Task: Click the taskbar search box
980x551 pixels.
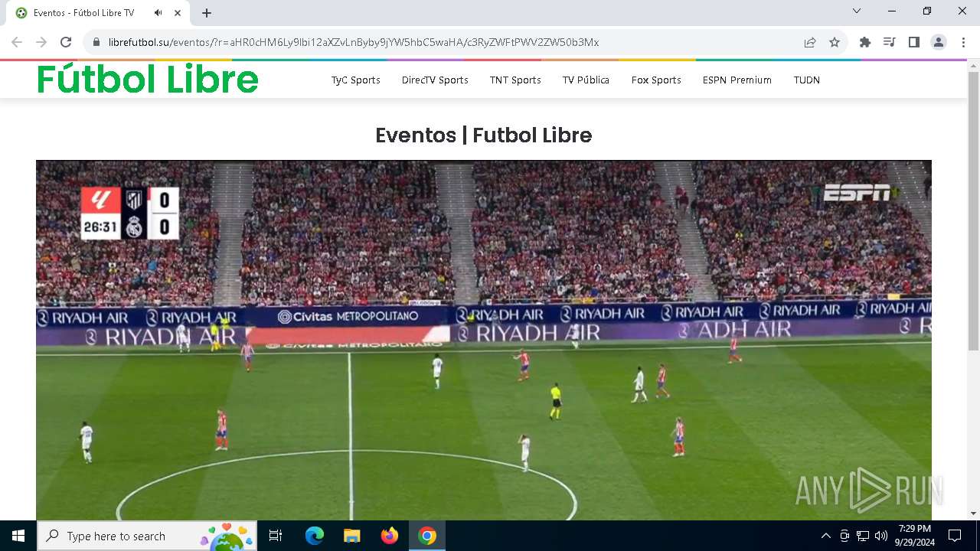Action: coord(146,536)
